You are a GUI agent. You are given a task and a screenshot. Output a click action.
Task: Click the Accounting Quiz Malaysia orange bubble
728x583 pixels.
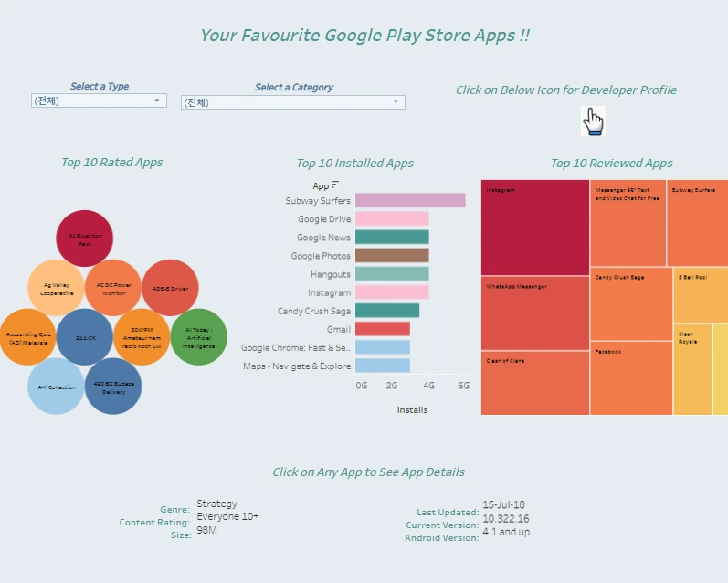[27, 337]
